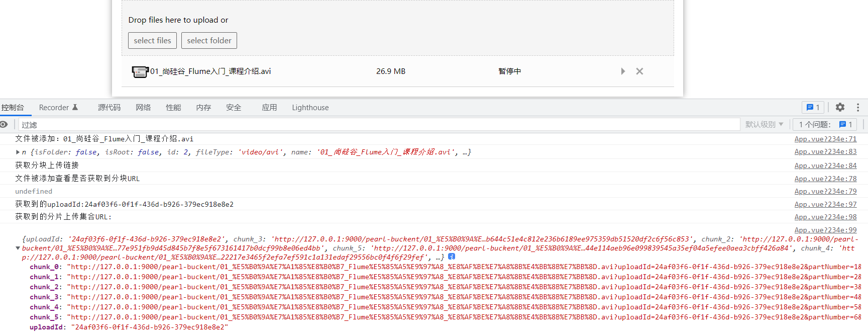This screenshot has height=334, width=868.
Task: Click the 文件被添加查看是否获取到分块URL line
Action: coord(77,179)
